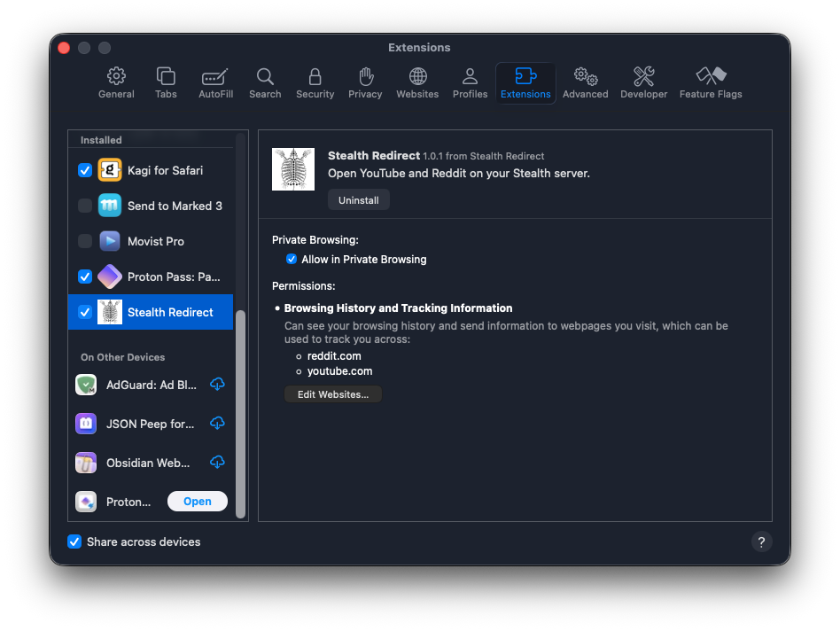840x631 pixels.
Task: Open the Proton extension with Open button
Action: click(197, 502)
